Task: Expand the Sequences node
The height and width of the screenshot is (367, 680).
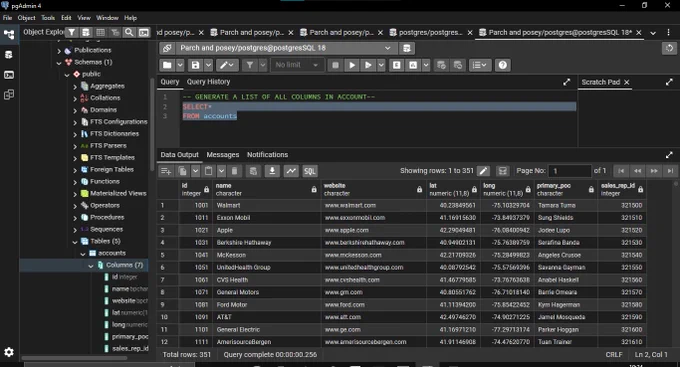Action: tap(75, 230)
